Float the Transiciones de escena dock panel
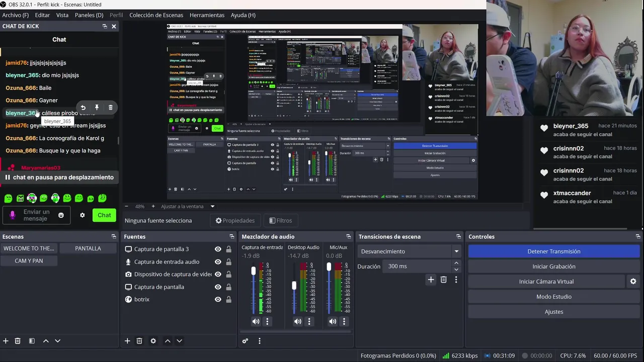The height and width of the screenshot is (362, 644). coord(458,236)
